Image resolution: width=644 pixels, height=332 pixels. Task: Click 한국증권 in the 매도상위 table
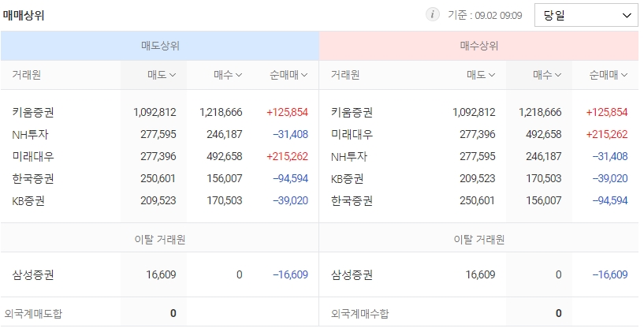tap(33, 179)
